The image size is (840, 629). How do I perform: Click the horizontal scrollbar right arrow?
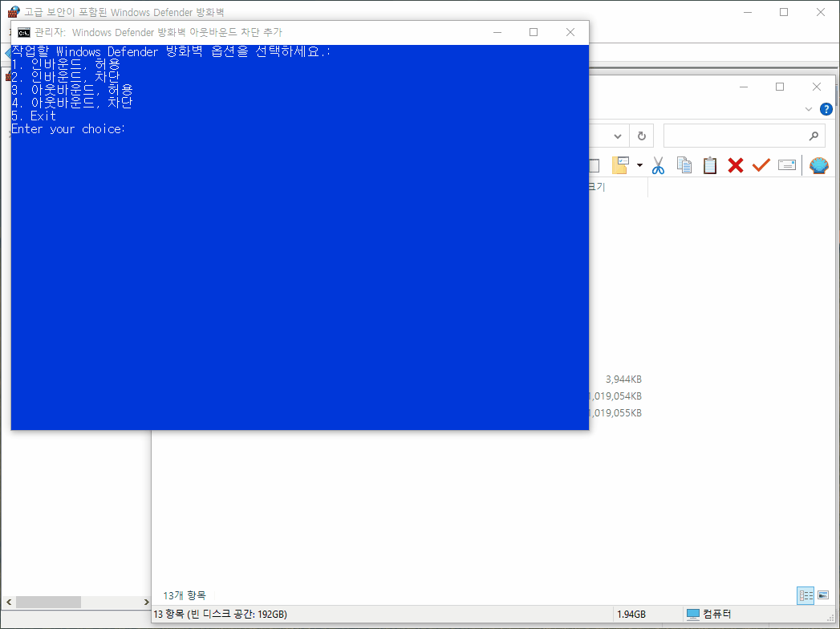coord(146,603)
